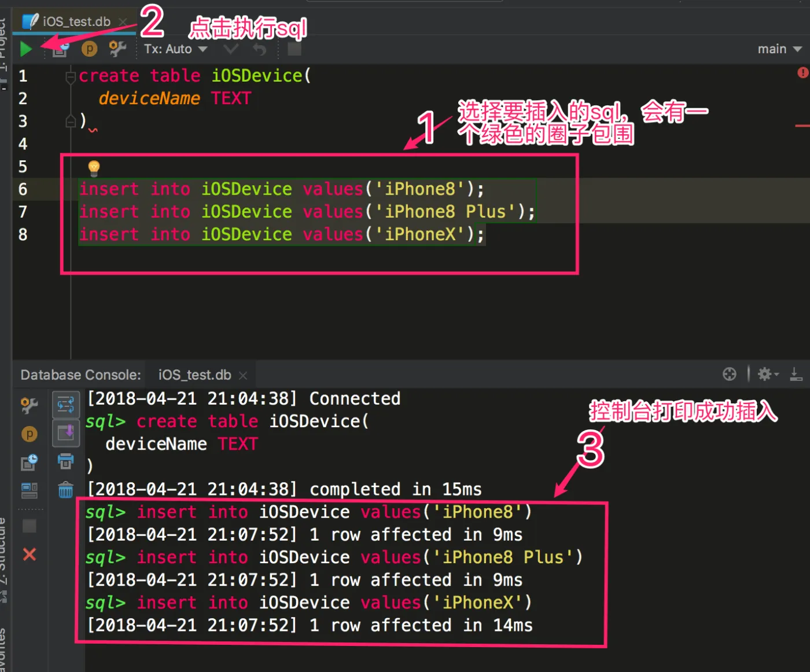Roll back the transaction using undo arrow
This screenshot has width=810, height=672.
pos(260,49)
